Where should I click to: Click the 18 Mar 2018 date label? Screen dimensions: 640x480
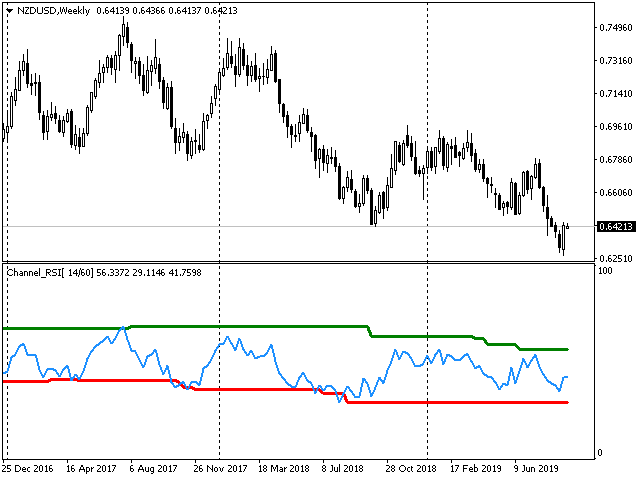click(x=284, y=469)
